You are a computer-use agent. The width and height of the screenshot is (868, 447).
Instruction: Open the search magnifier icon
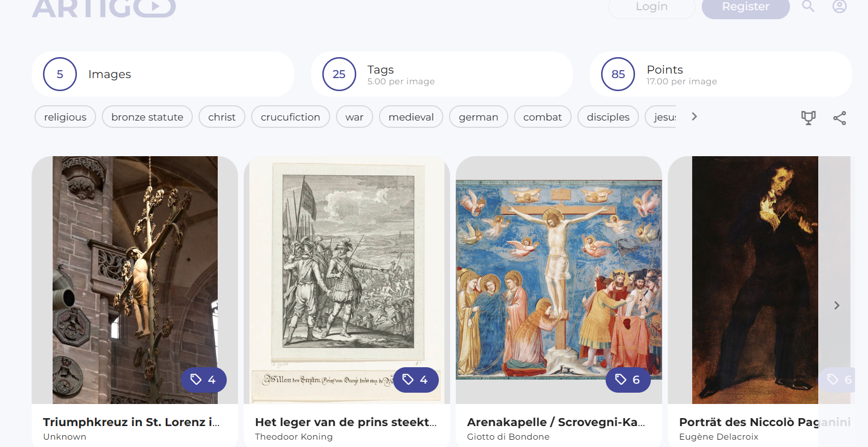808,6
